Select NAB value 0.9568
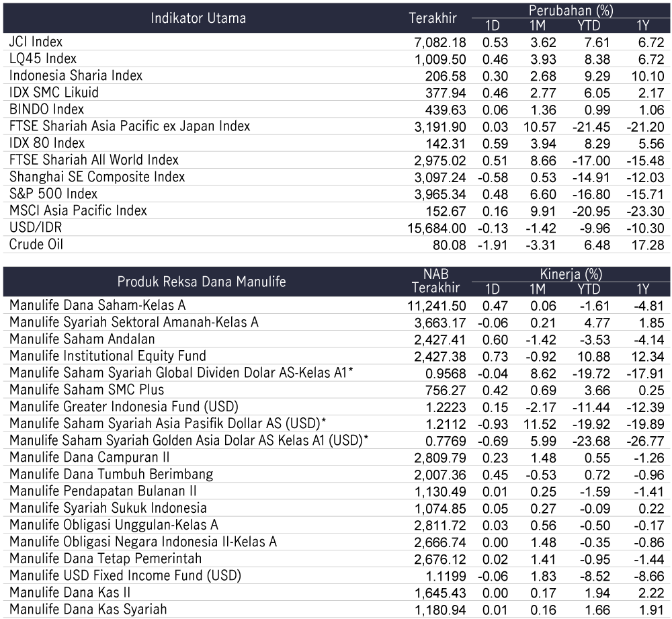The width and height of the screenshot is (672, 619). pos(446,374)
